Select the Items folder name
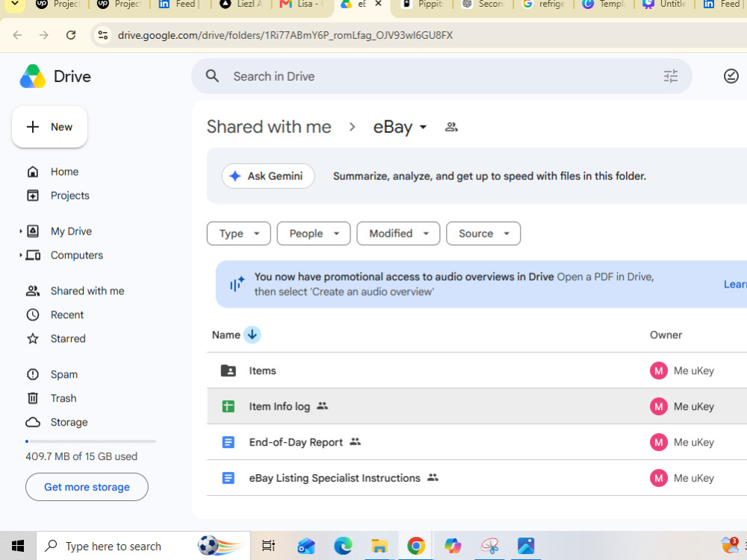 click(x=262, y=371)
